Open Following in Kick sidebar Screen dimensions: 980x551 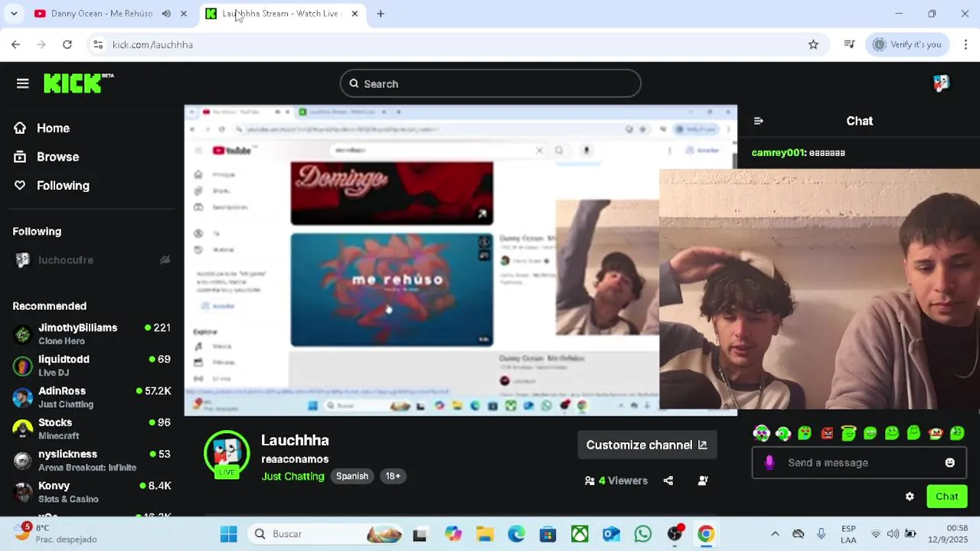point(63,185)
